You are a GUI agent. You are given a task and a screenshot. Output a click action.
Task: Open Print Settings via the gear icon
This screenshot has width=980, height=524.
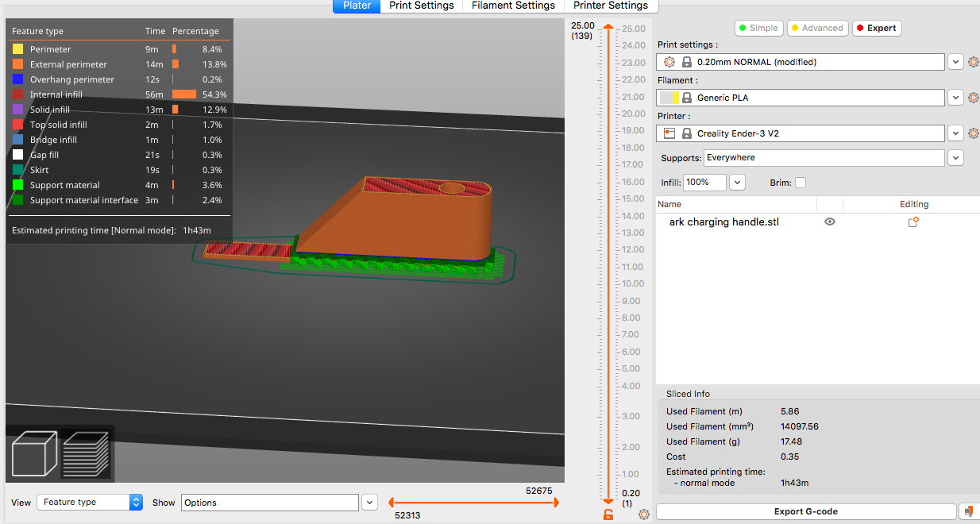click(x=974, y=61)
